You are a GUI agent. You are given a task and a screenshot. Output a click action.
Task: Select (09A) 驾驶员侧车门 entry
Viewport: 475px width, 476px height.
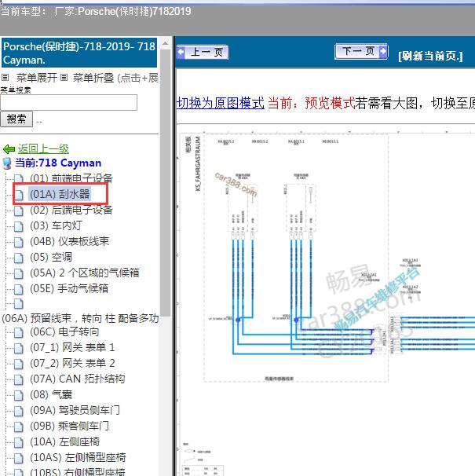click(x=75, y=411)
